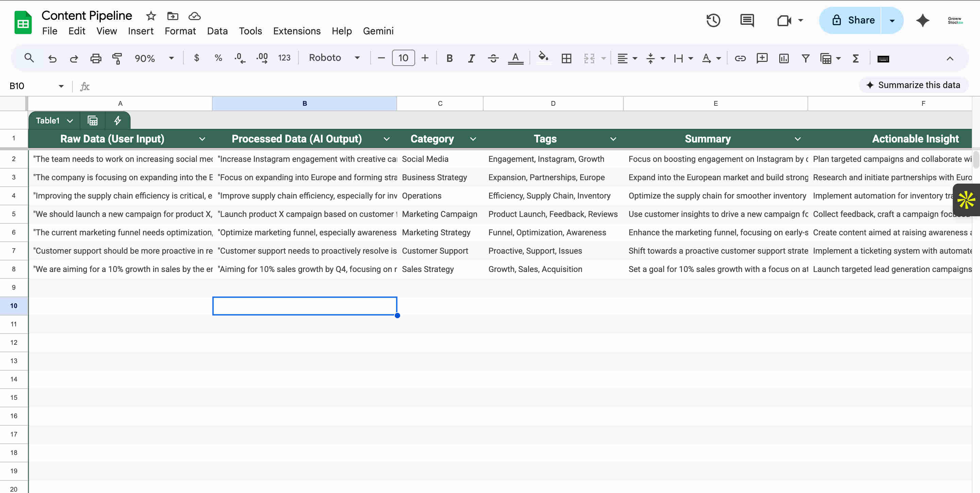Format as percent icon
Viewport: 980px width, 493px height.
click(218, 58)
